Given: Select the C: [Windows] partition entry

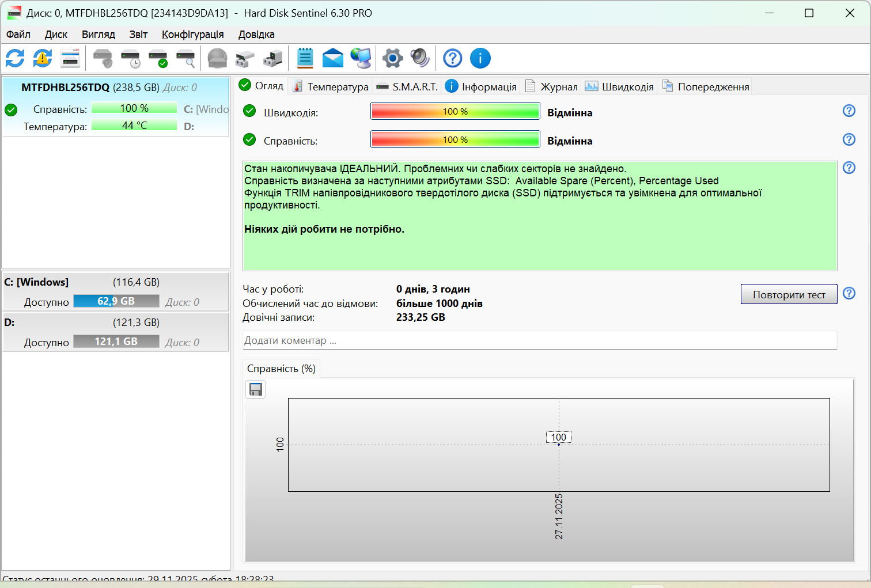Looking at the screenshot, I should point(116,291).
